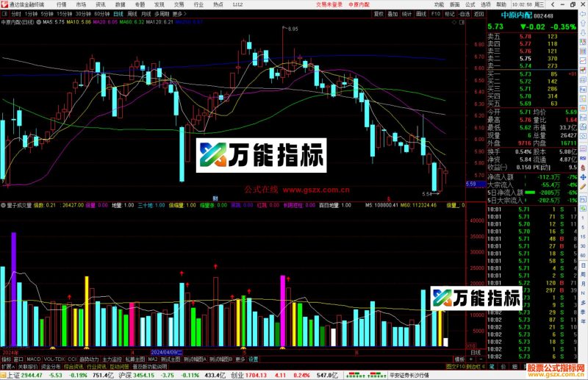Click the 统计 button
Image resolution: width=588 pixels, height=380 pixels.
tap(407, 14)
